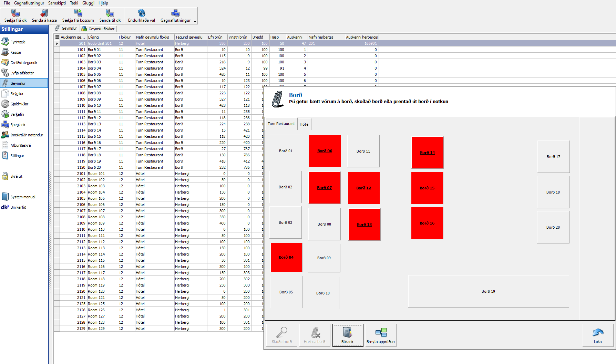Viewport: 616px width, 364px height.
Task: Close the Borð dialog with Loka
Action: 598,335
